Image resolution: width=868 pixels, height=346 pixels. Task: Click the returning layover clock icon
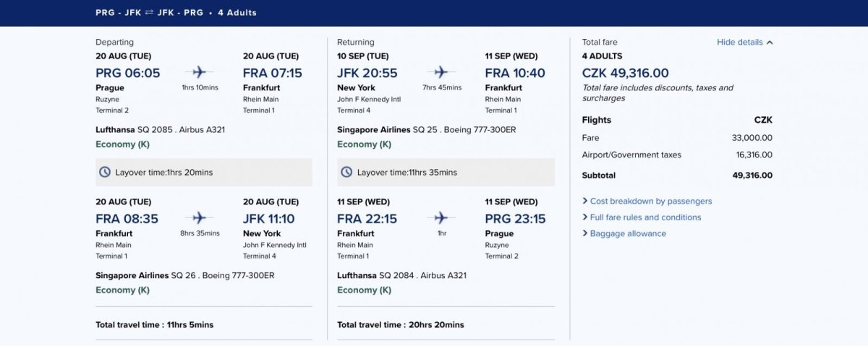[346, 173]
